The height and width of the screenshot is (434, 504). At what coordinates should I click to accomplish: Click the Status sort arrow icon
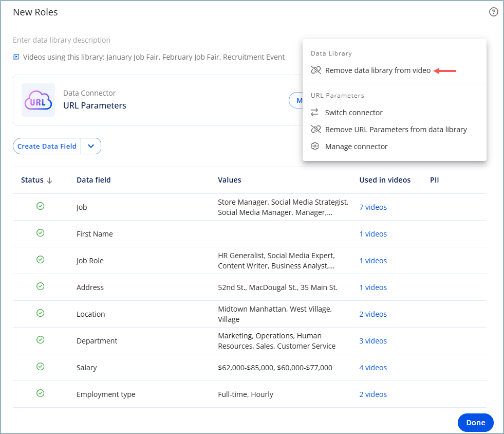tap(49, 180)
